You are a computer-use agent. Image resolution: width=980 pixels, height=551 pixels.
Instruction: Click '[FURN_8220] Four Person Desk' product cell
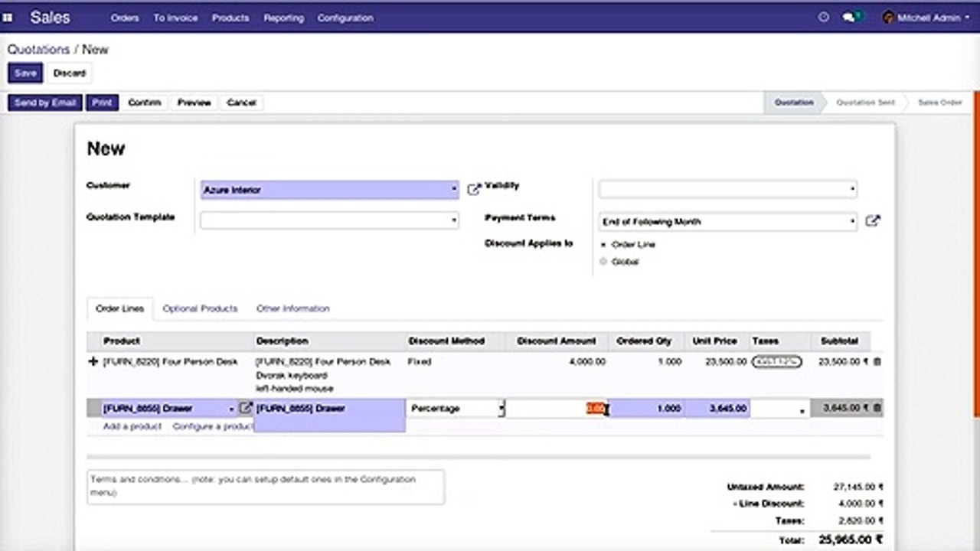tap(171, 362)
